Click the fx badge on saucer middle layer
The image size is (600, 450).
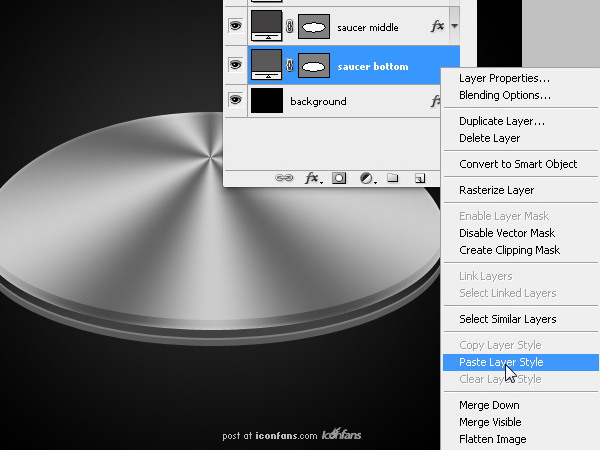click(437, 26)
